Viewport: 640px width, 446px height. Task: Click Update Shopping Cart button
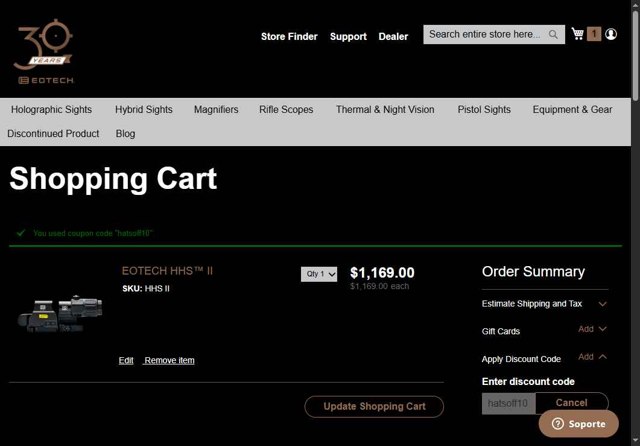(374, 406)
